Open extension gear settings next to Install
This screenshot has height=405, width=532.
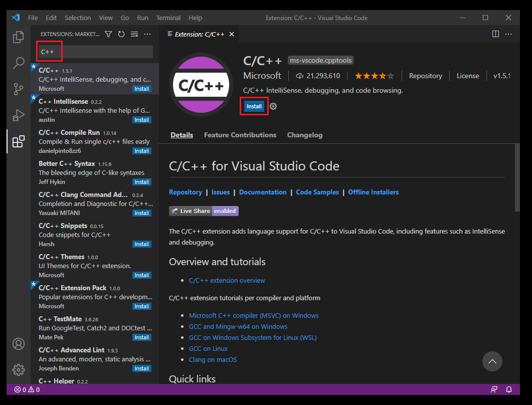point(273,106)
